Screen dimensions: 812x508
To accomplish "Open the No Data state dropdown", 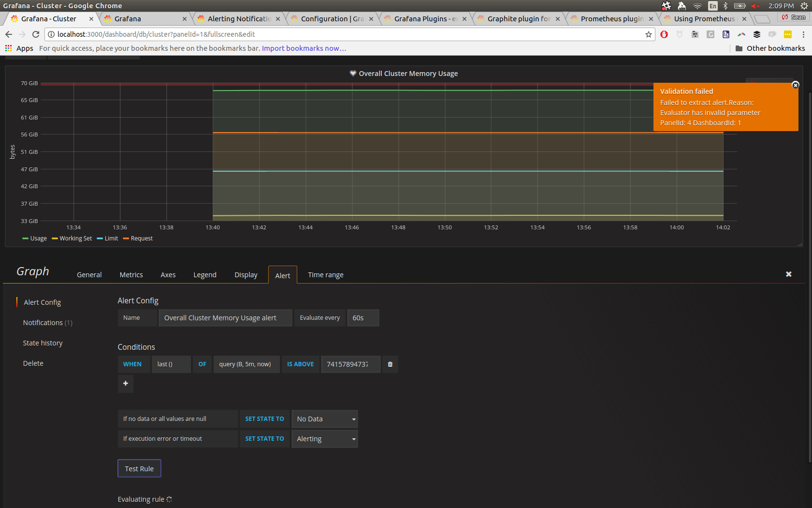I will pos(325,419).
